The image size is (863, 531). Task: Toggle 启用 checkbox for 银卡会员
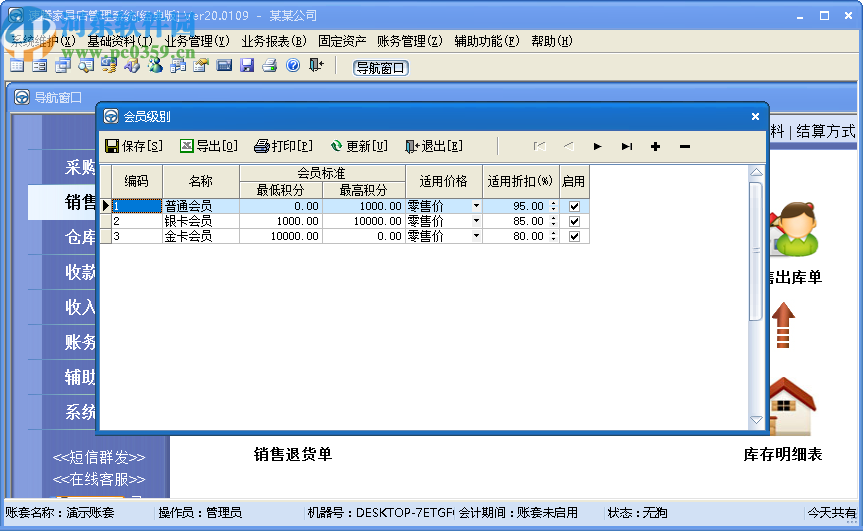[574, 221]
